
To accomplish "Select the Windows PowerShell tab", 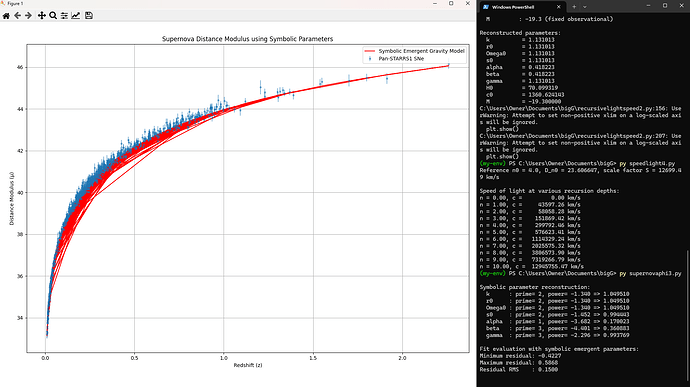I will click(x=522, y=7).
